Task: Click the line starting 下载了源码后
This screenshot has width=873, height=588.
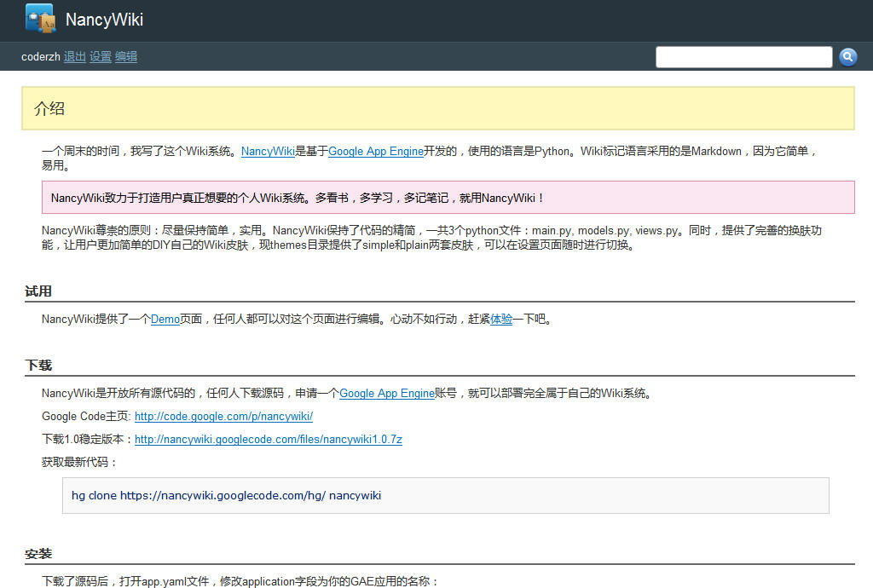Action: coord(240,581)
